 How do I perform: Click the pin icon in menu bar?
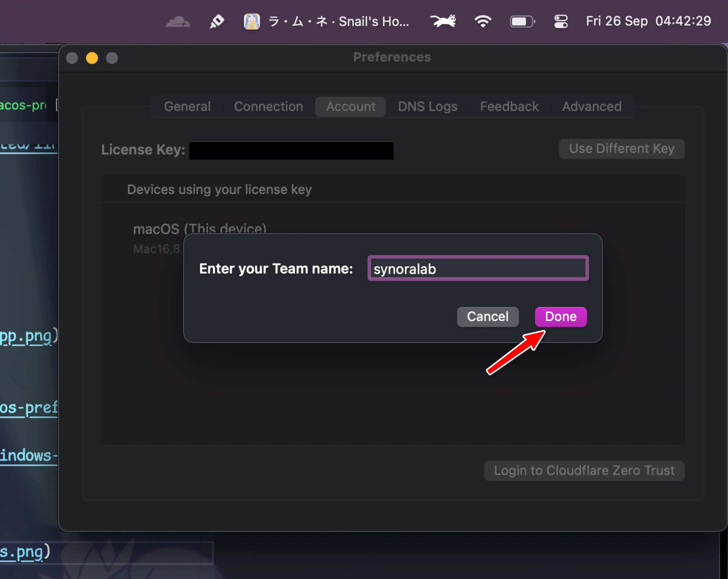tap(216, 21)
